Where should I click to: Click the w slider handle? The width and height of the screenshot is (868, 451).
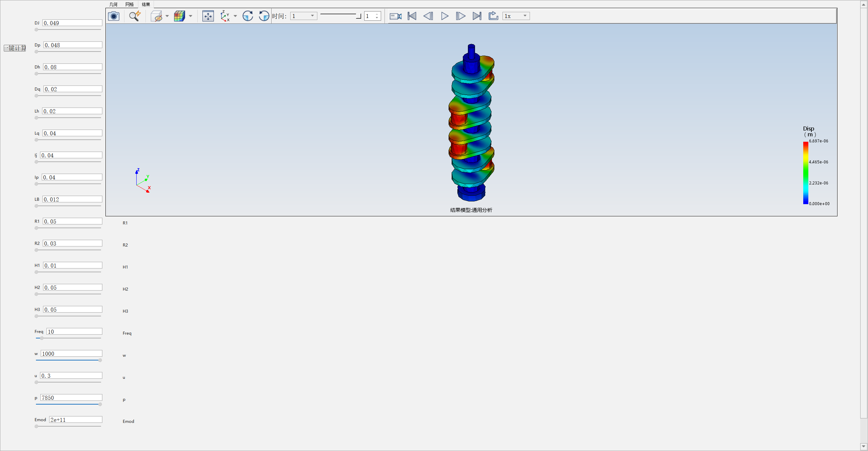[100, 360]
